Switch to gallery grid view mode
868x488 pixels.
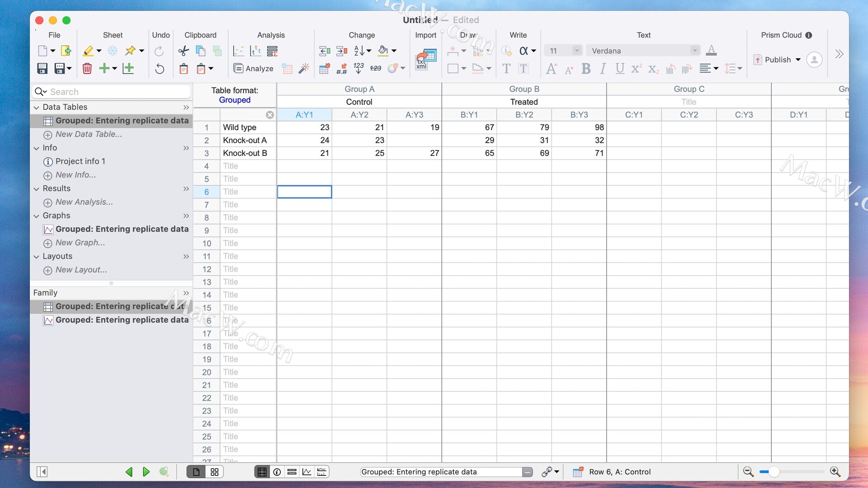[x=215, y=472]
